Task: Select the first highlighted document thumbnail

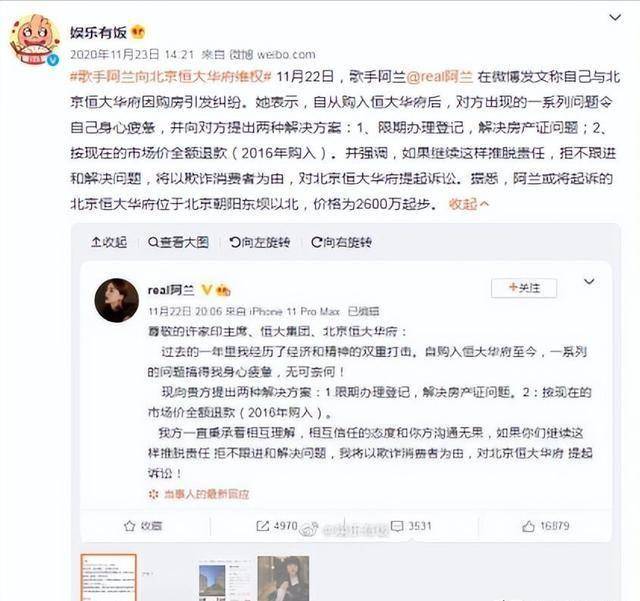Action: click(109, 577)
